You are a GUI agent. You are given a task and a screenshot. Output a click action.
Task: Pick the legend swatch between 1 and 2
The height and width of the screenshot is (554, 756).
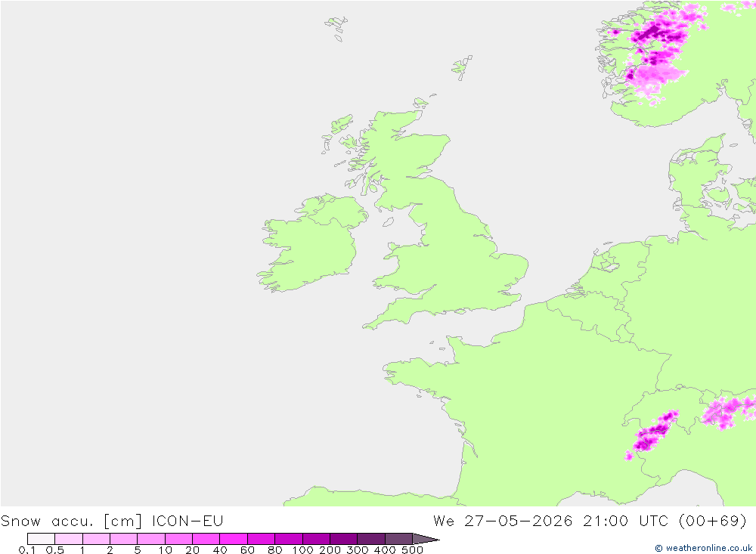click(97, 539)
